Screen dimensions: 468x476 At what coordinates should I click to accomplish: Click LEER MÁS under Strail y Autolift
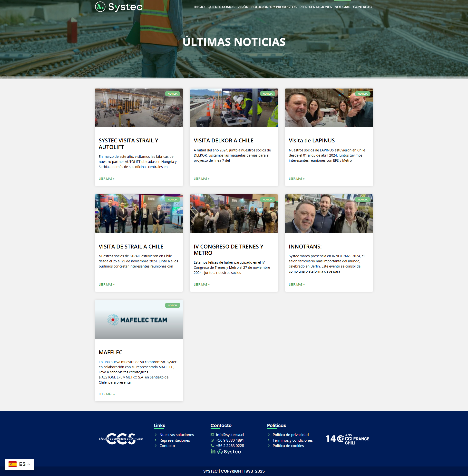107,179
